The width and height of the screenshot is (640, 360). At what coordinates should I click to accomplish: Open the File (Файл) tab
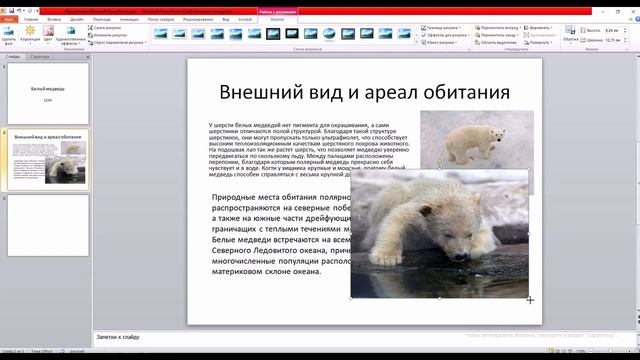pyautogui.click(x=9, y=19)
